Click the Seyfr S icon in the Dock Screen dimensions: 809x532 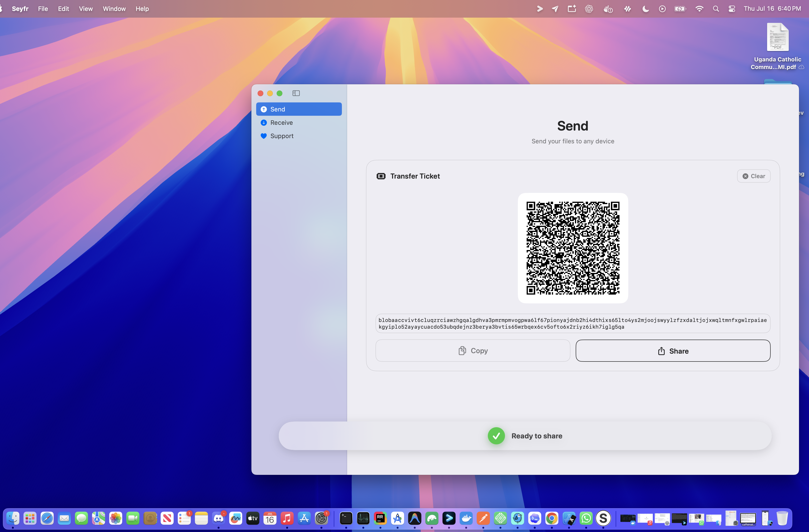(603, 518)
